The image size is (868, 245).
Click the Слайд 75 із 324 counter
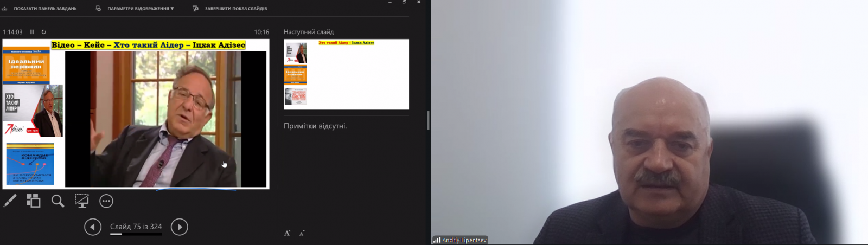pos(136,227)
